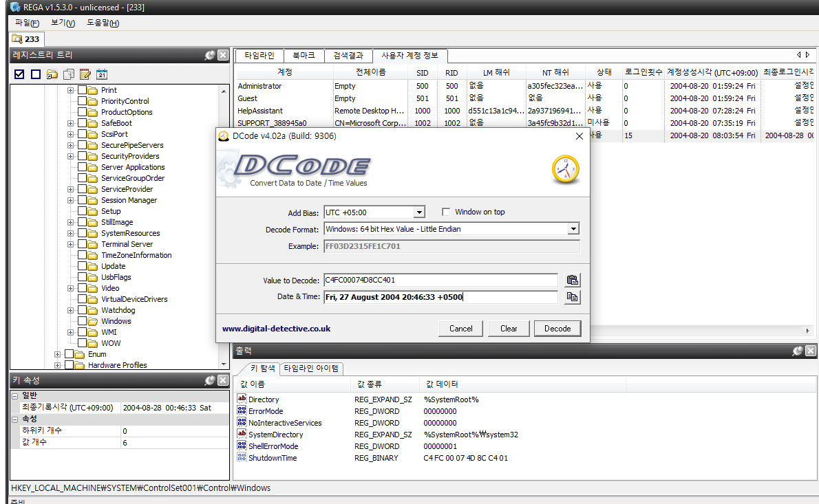Expand the Video tree node
This screenshot has width=819, height=504.
click(70, 288)
